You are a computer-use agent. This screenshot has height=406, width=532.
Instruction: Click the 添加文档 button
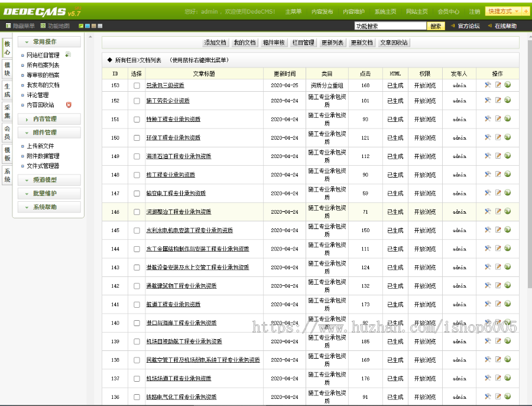215,43
